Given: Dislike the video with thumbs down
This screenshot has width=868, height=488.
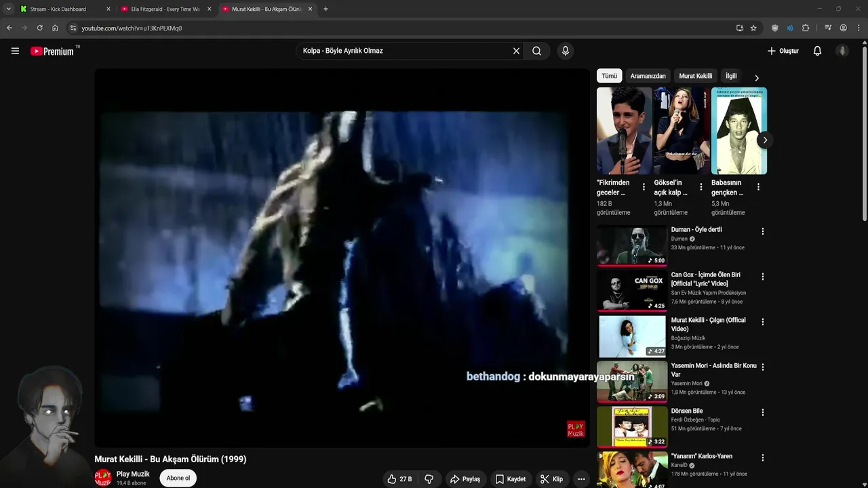Looking at the screenshot, I should [x=429, y=479].
